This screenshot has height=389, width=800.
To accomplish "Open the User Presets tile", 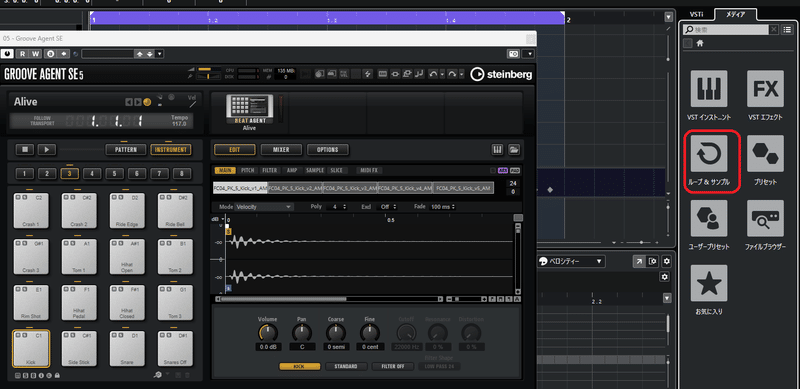I will click(x=709, y=218).
